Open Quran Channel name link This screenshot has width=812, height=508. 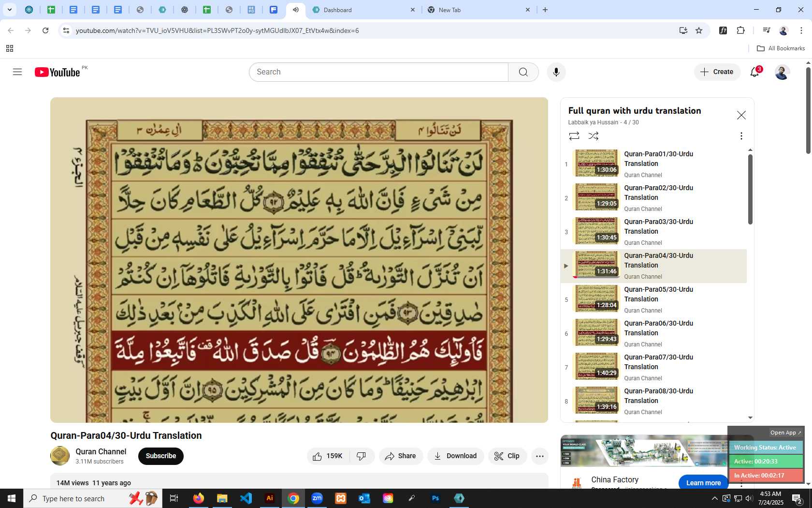pyautogui.click(x=101, y=451)
